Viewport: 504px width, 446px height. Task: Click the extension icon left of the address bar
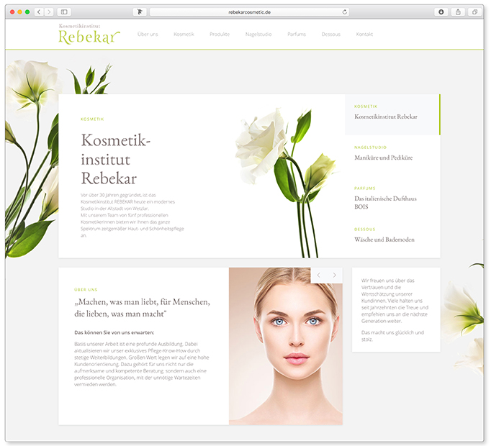pos(140,12)
